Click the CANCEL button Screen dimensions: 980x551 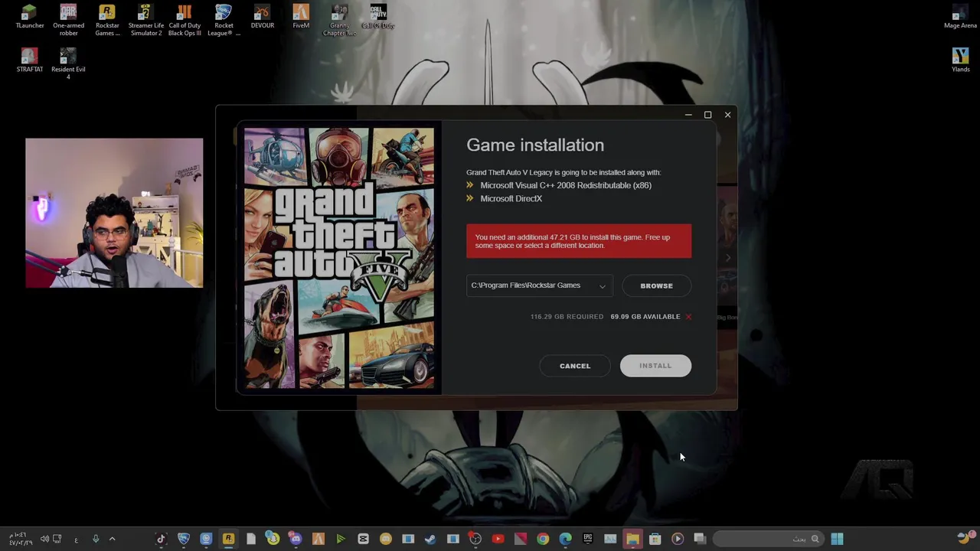click(x=575, y=366)
